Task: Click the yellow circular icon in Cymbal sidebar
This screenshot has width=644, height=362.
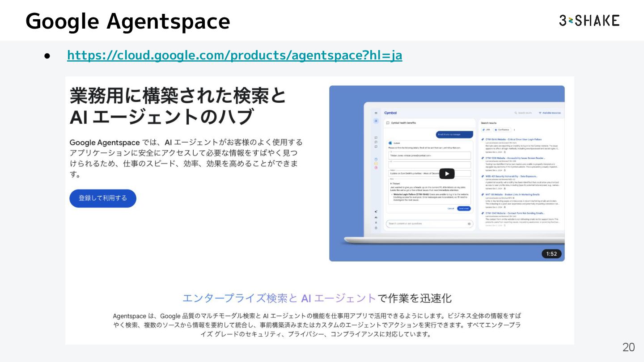Action: [x=376, y=164]
